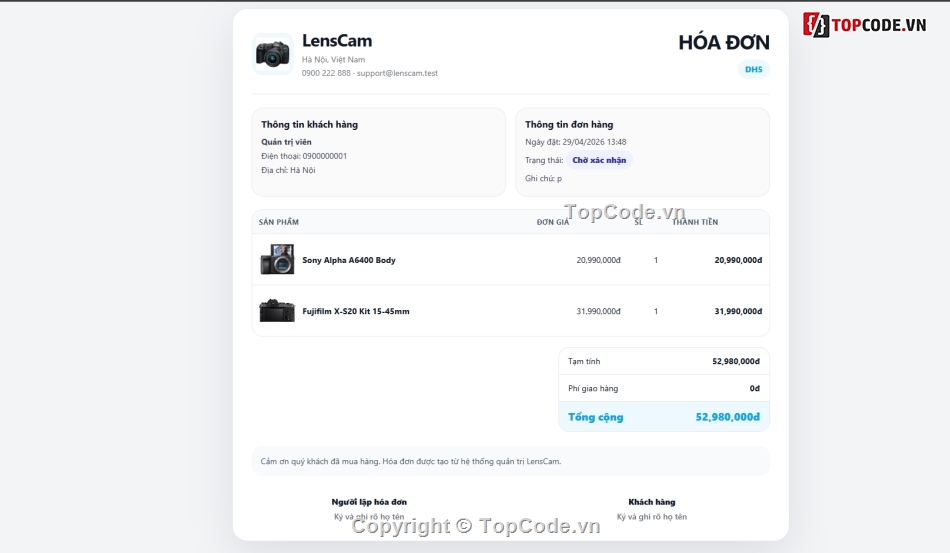This screenshot has width=950, height=553.
Task: Click the Cảm ơn quý khách thank-you note
Action: tap(411, 462)
